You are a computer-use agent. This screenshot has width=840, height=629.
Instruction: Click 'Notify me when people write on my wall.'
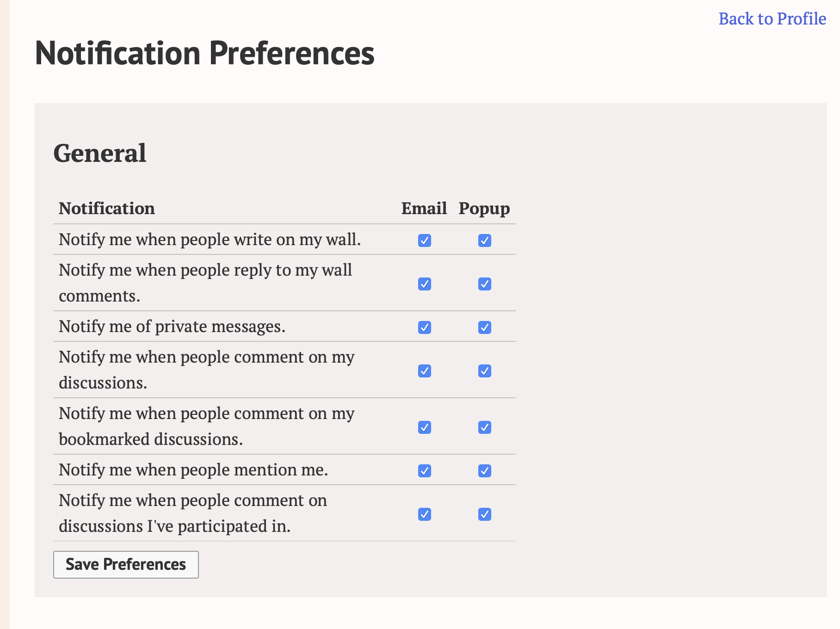pyautogui.click(x=210, y=240)
